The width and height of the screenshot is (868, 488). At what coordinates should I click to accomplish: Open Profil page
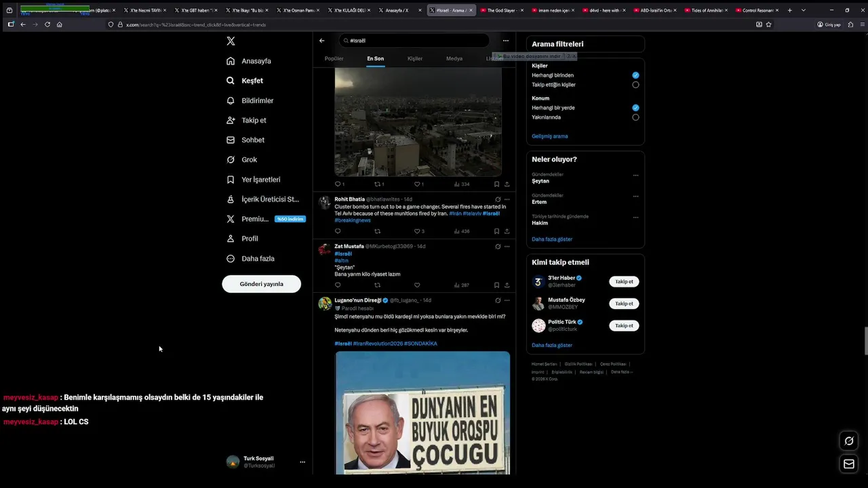242,239
